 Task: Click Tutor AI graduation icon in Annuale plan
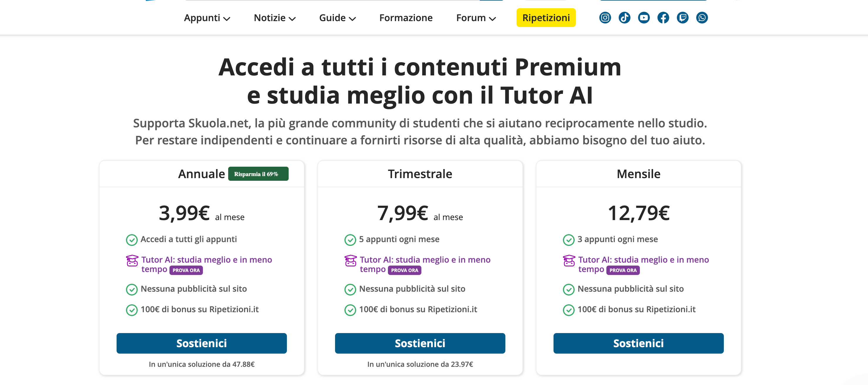click(x=132, y=260)
